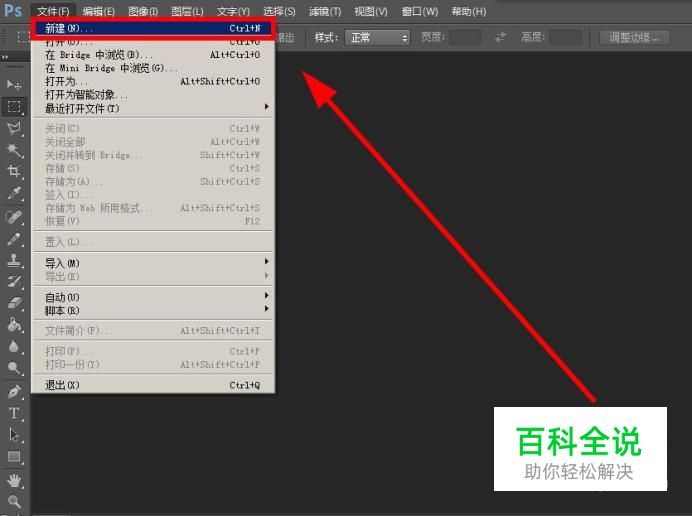
Task: Select the Pen tool
Action: tap(14, 392)
